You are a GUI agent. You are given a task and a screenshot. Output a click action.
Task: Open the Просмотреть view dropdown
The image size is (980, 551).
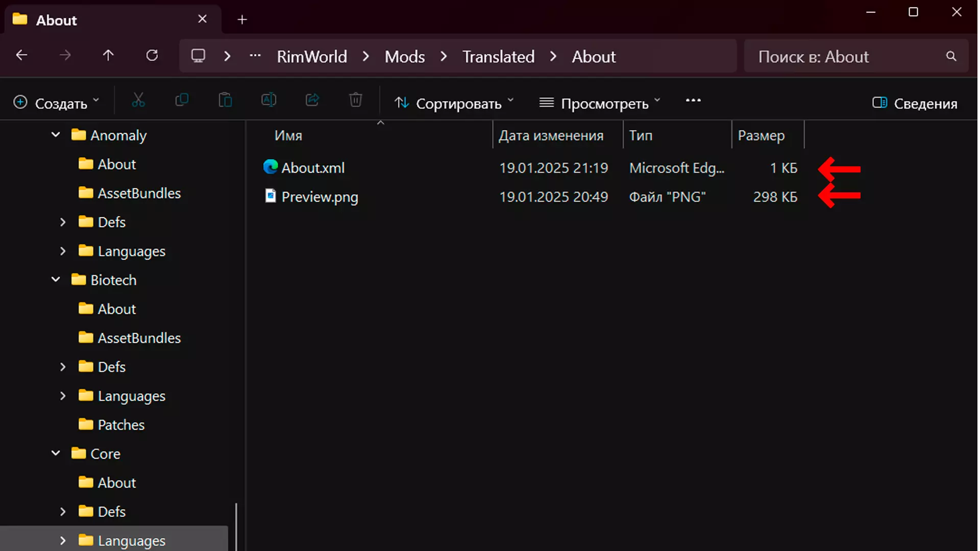click(600, 104)
